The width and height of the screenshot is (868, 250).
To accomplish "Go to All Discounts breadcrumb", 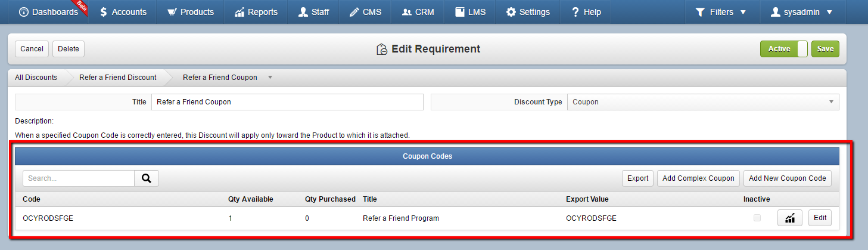I will [36, 78].
